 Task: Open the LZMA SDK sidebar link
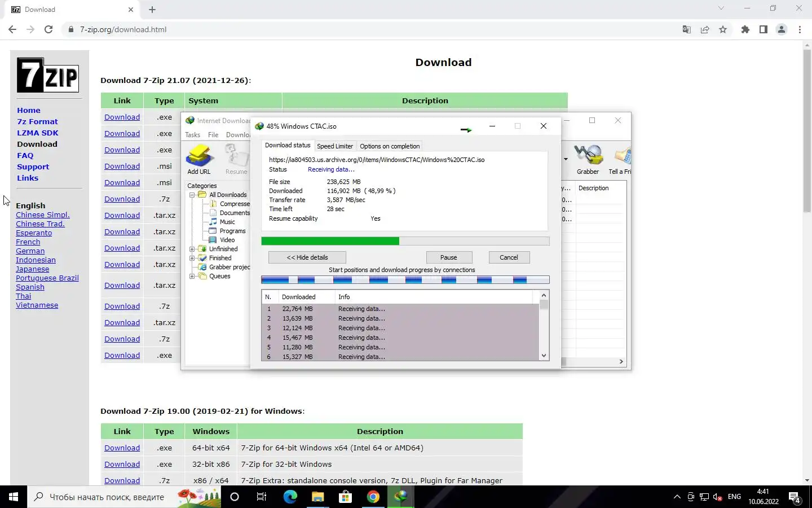click(x=38, y=133)
